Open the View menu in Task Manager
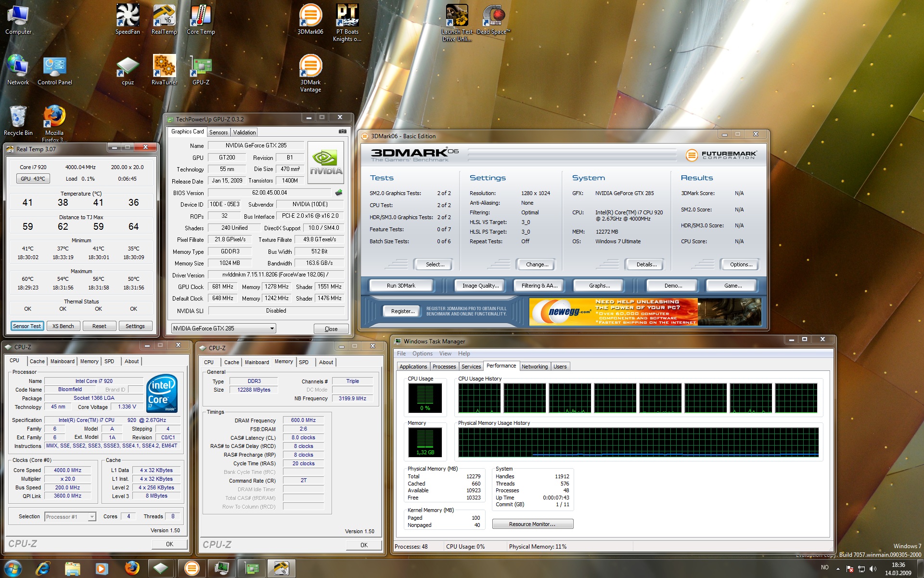Image resolution: width=924 pixels, height=578 pixels. pos(445,354)
